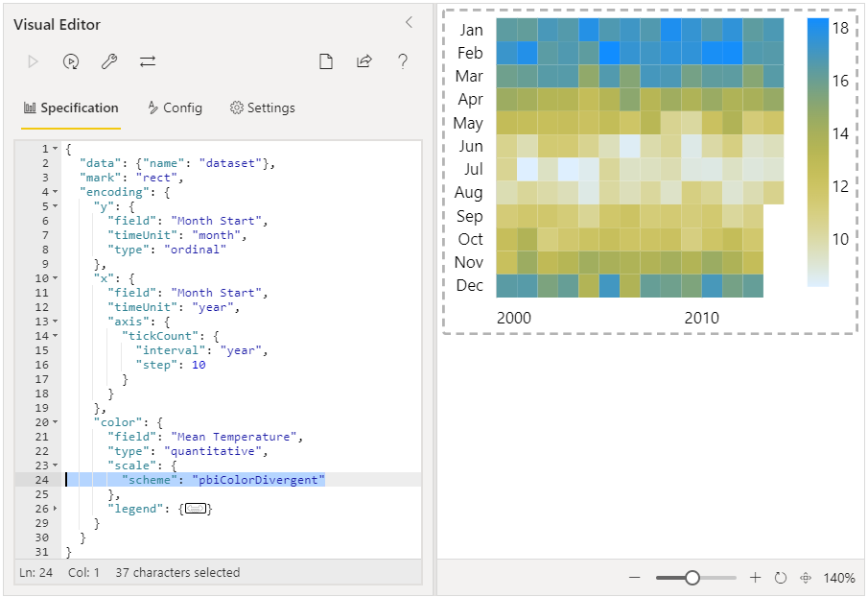Fold the "axis" block at line 13
The image size is (868, 597).
[55, 322]
